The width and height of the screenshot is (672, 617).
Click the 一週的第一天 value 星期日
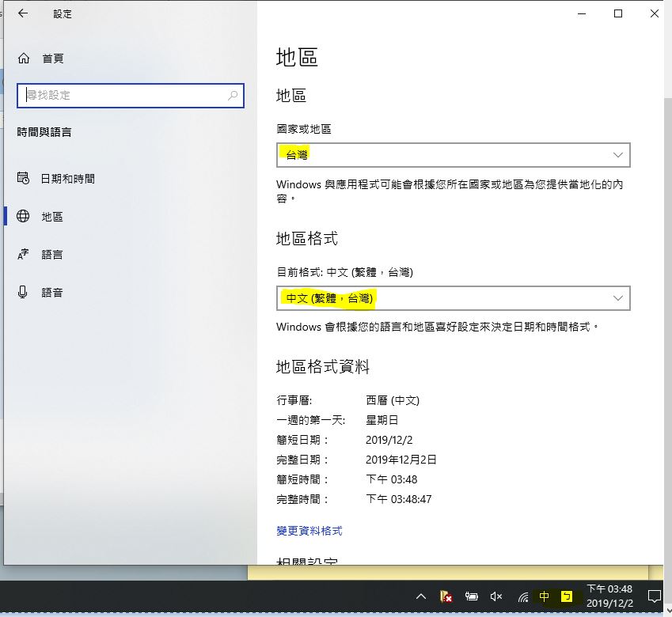[382, 420]
